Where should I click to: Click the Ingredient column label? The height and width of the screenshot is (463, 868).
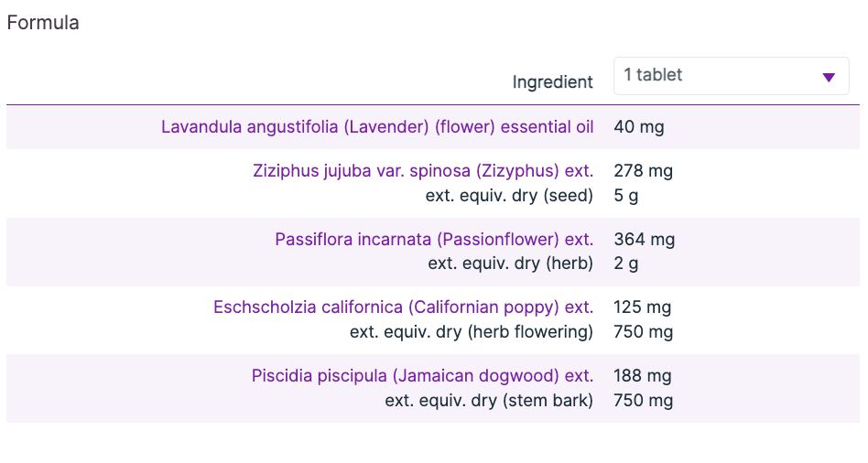tap(552, 82)
